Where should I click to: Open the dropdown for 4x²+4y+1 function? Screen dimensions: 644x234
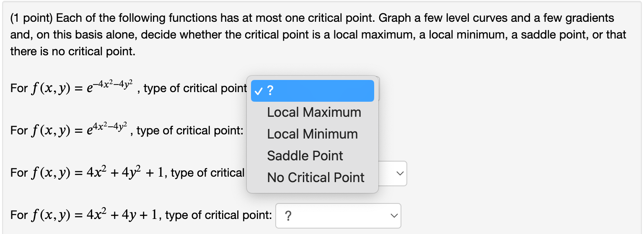coord(338,216)
